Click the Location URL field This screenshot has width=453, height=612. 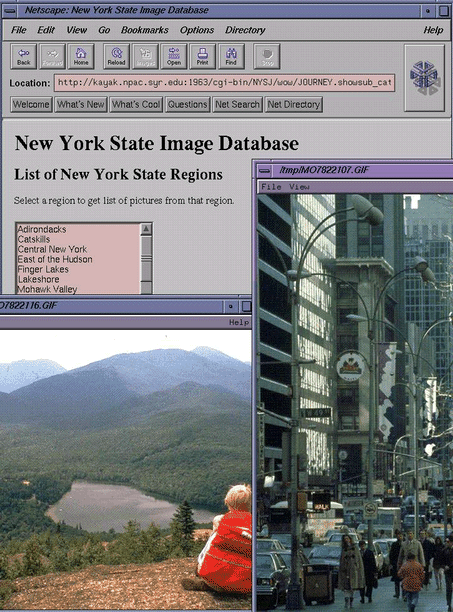click(224, 83)
